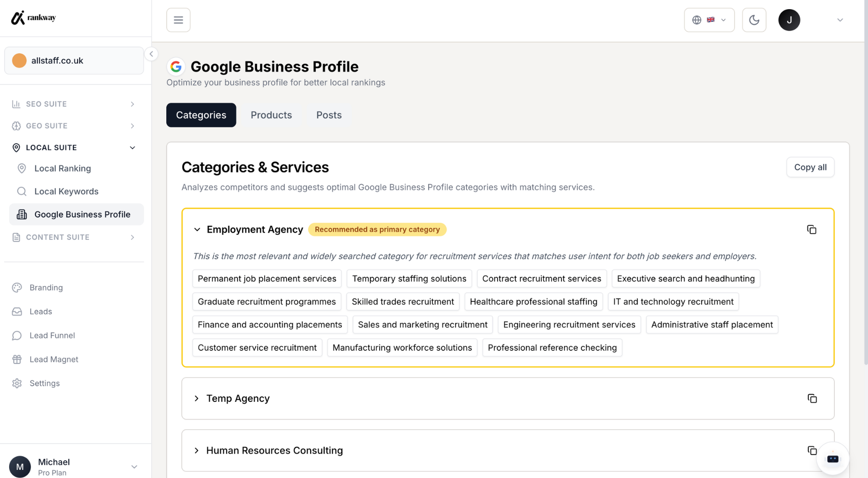Switch to the Posts tab

tap(329, 115)
